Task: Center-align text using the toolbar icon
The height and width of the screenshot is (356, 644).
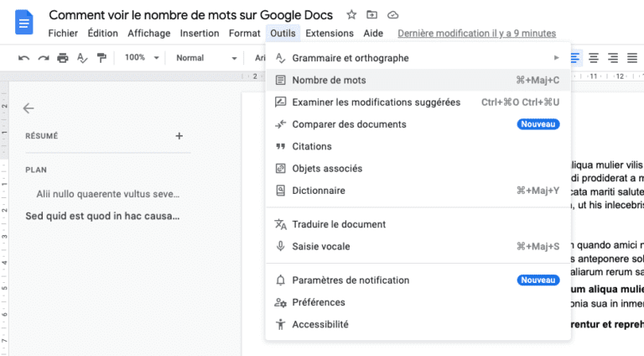Action: click(594, 58)
